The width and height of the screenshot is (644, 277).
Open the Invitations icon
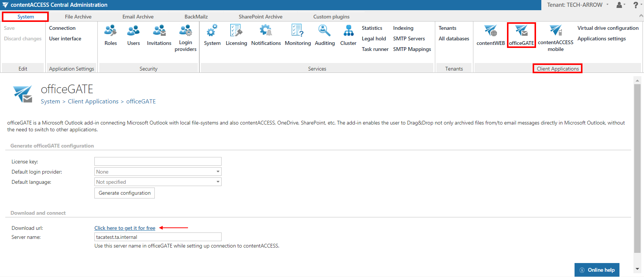[x=159, y=31]
